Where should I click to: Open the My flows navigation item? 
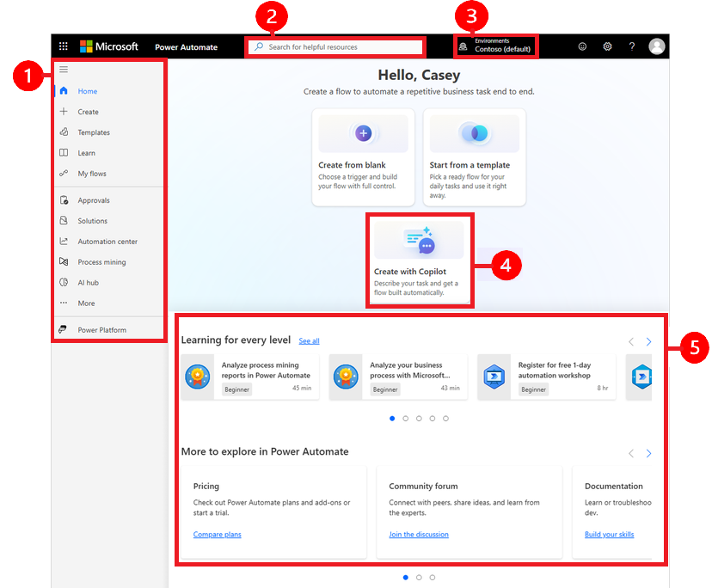(108, 174)
